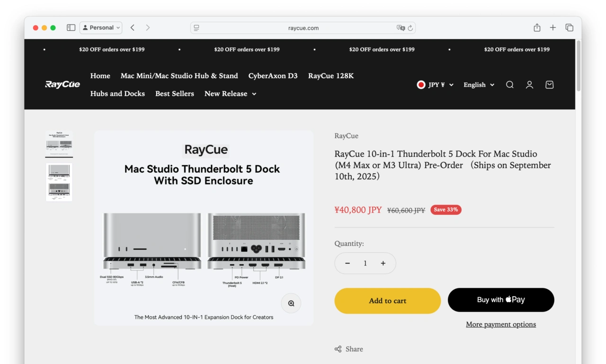The width and height of the screenshot is (606, 364).
Task: Click the zoom image magnifier button
Action: pos(291,303)
